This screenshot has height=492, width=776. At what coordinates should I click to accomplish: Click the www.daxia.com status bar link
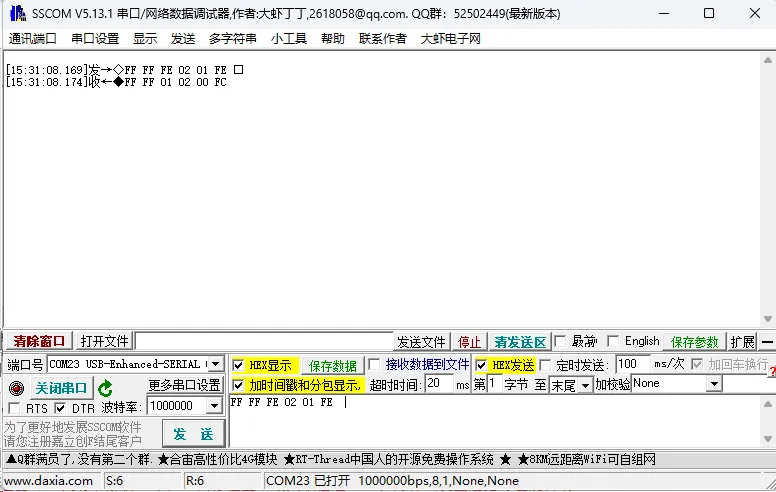pyautogui.click(x=48, y=481)
